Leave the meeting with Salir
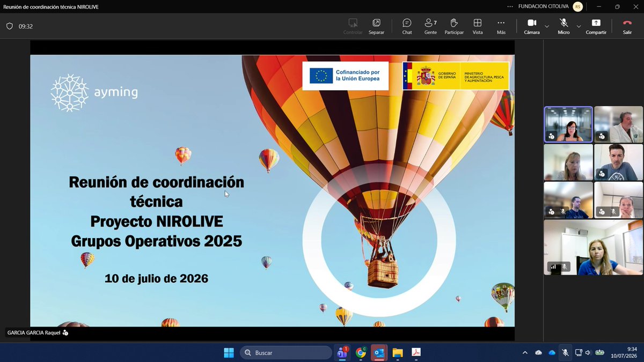 click(x=627, y=26)
